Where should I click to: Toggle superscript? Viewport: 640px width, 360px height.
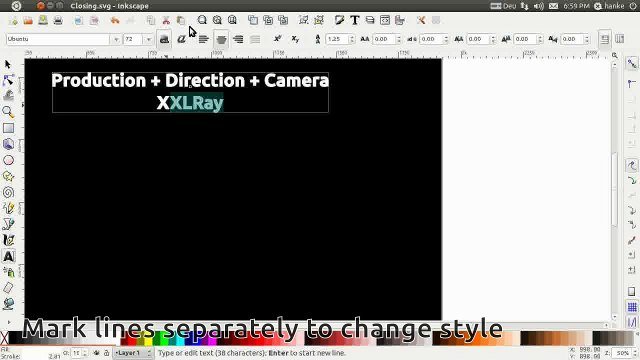(x=278, y=39)
